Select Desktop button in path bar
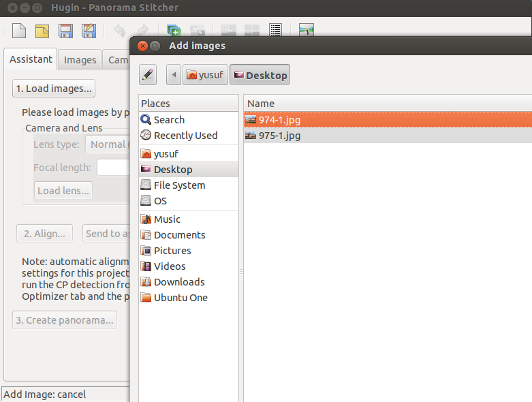Image resolution: width=532 pixels, height=402 pixels. point(260,75)
